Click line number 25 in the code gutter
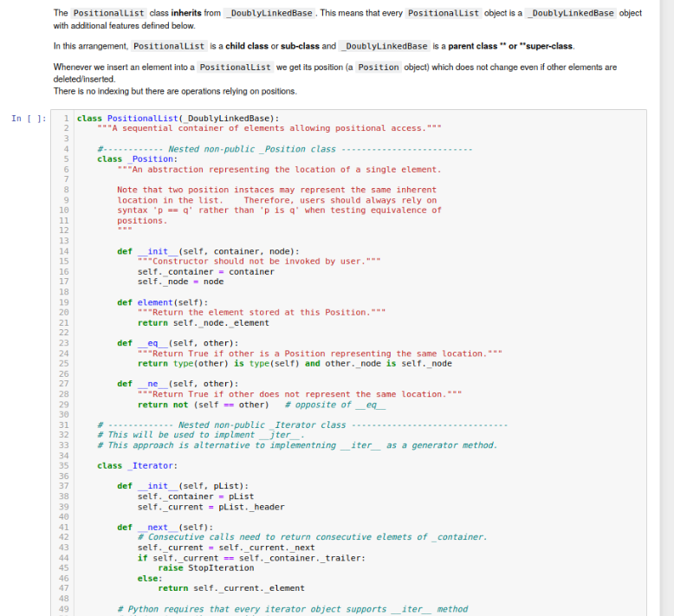 click(63, 364)
